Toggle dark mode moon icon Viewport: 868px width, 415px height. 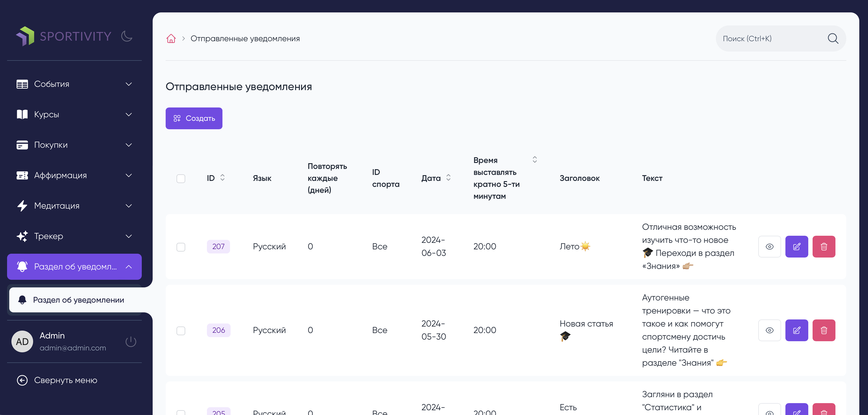coord(127,36)
